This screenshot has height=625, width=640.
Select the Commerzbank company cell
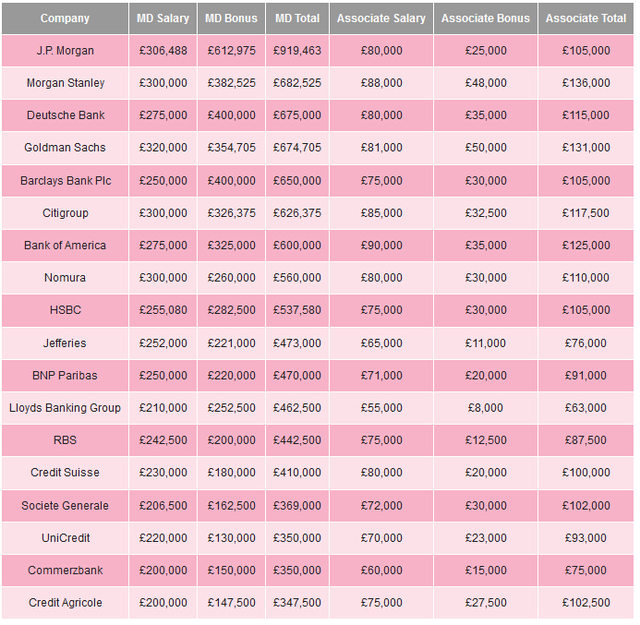(65, 570)
